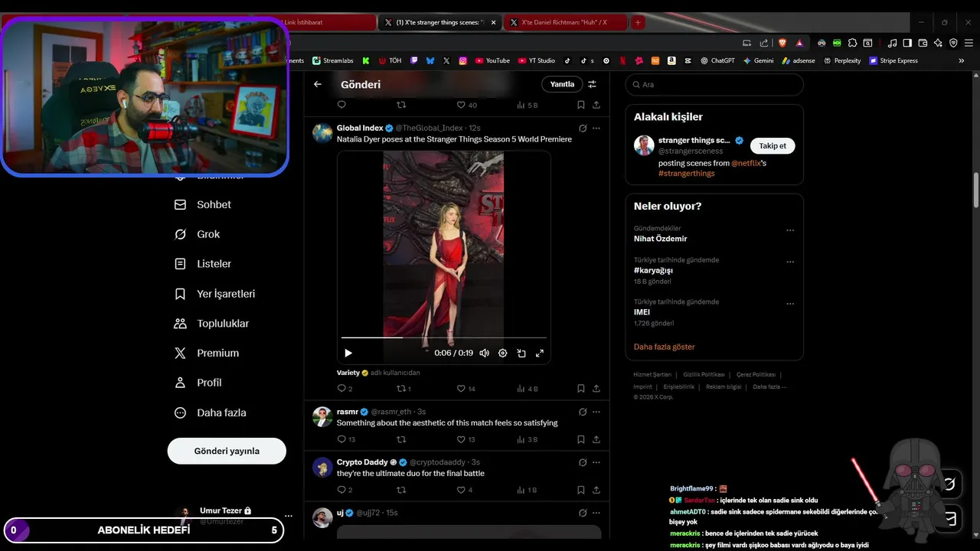Open Profil in the sidebar

pyautogui.click(x=198, y=383)
